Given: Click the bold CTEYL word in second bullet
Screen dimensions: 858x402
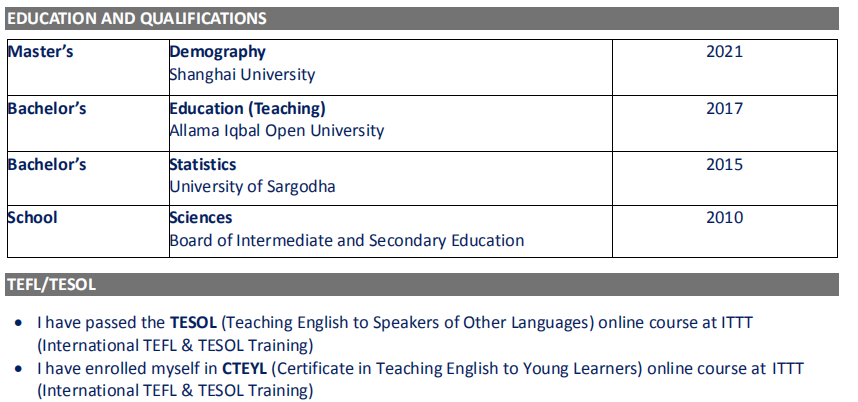Looking at the screenshot, I should 246,368.
